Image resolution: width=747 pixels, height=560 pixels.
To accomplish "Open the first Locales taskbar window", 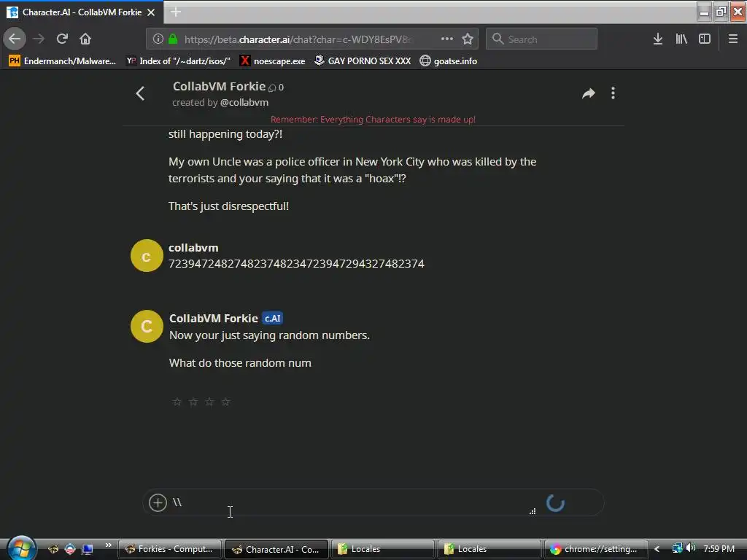I will (x=382, y=549).
